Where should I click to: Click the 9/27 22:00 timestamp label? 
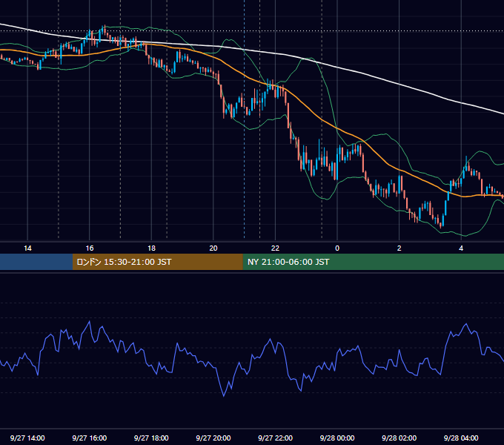(x=275, y=438)
